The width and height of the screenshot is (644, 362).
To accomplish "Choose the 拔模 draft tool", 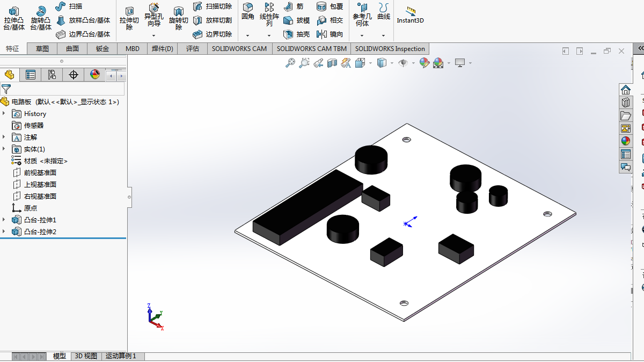I will [x=296, y=20].
